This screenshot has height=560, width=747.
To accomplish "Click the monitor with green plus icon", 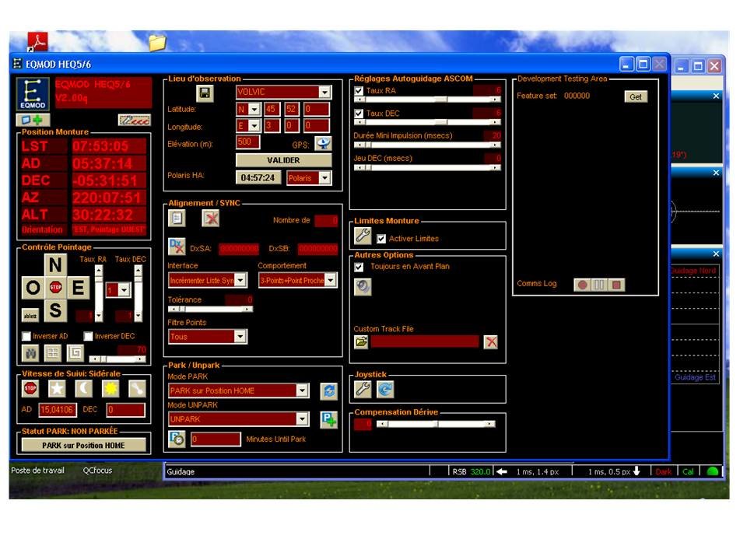I will click(x=33, y=120).
